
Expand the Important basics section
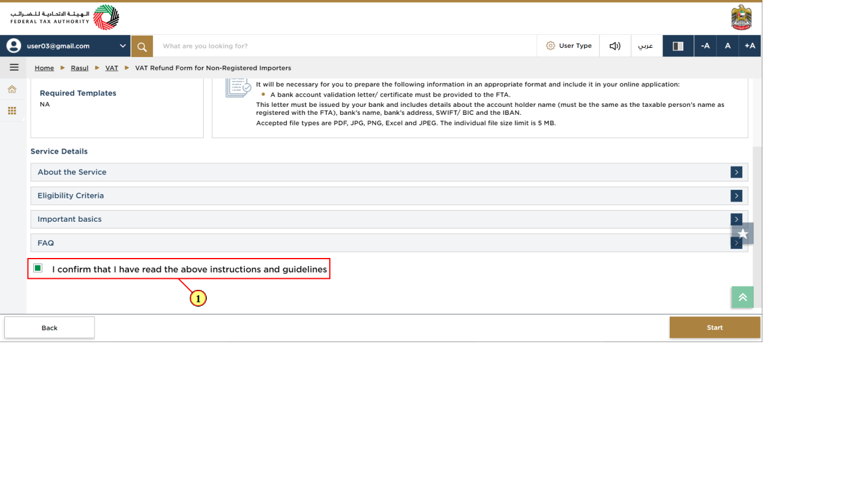pyautogui.click(x=389, y=219)
